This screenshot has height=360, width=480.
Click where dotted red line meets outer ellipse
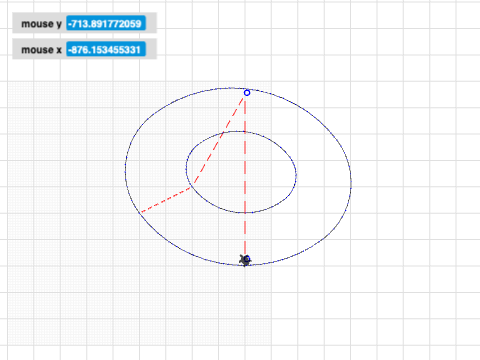(141, 212)
